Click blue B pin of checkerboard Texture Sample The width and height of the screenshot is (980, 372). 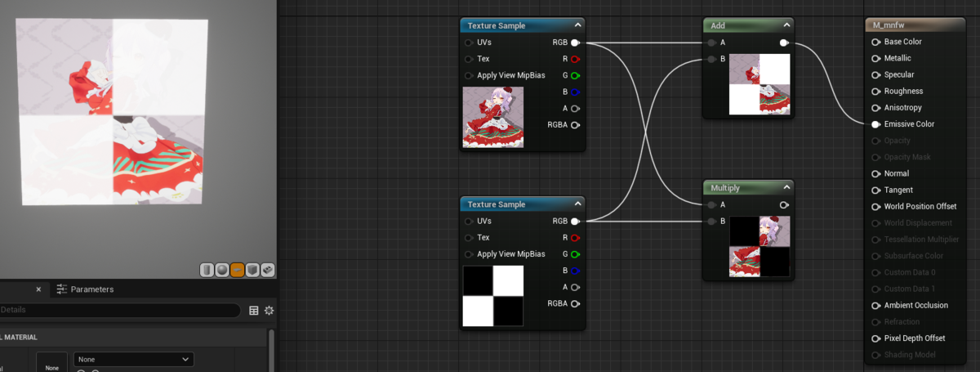pyautogui.click(x=575, y=271)
